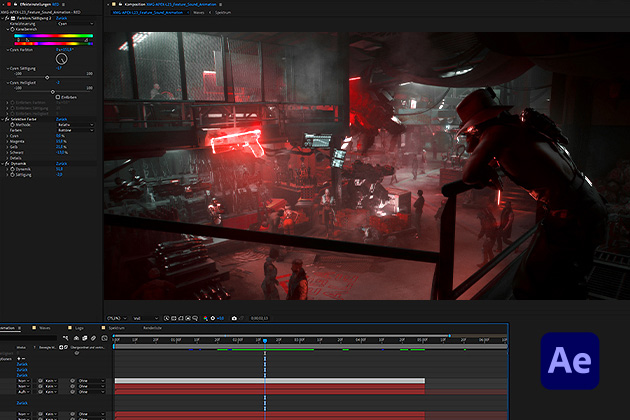Enable the Einfärben checkbox
Viewport: 630px width, 420px height.
click(58, 97)
